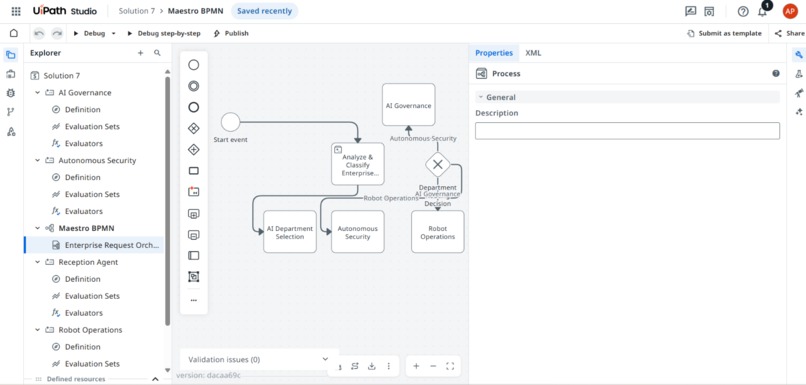Zoom in the canvas with plus
The image size is (806, 385).
[416, 366]
